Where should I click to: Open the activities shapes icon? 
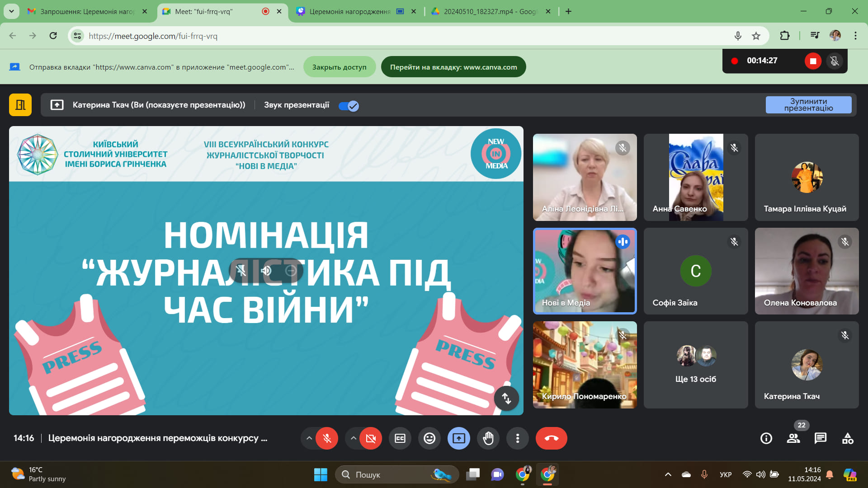coord(848,438)
